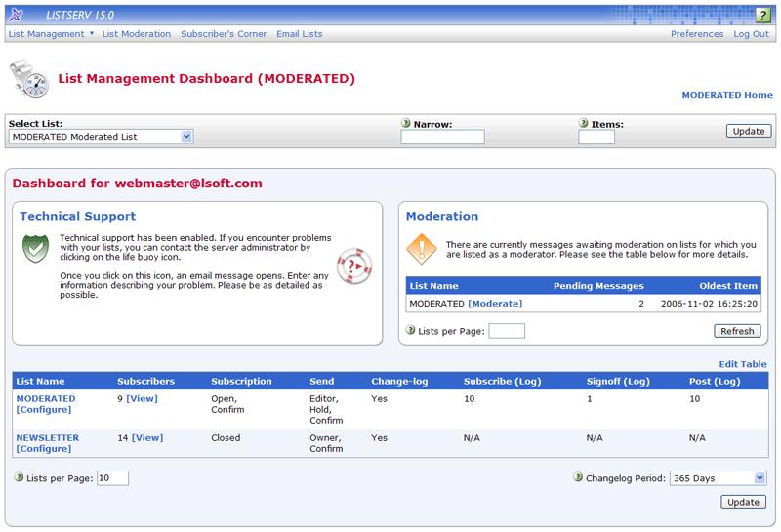The width and height of the screenshot is (781, 532).
Task: Open Preferences
Action: 697,34
